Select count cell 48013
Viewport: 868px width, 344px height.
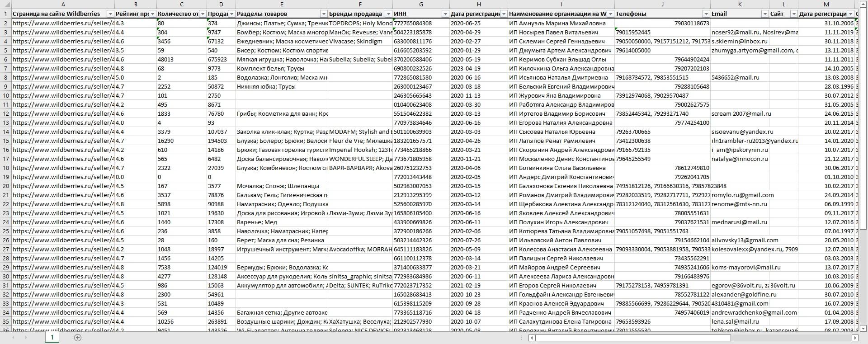coord(181,59)
